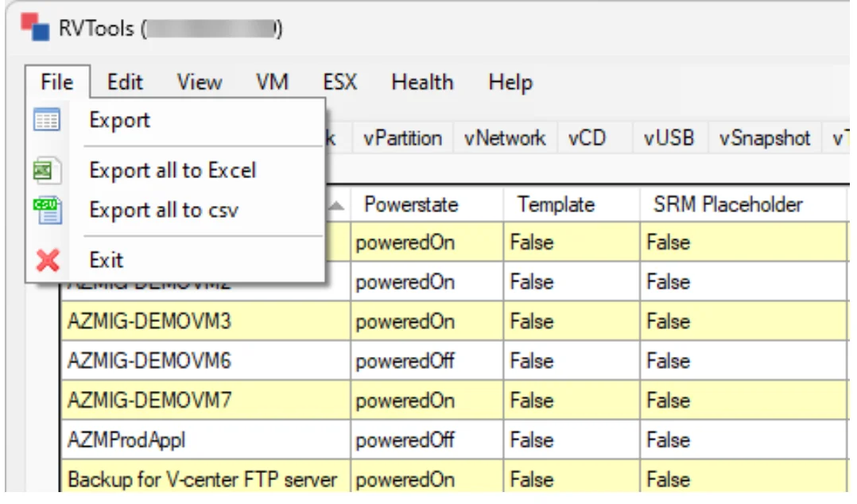Click the Excel spreadsheet icon
The height and width of the screenshot is (504, 857).
[46, 171]
